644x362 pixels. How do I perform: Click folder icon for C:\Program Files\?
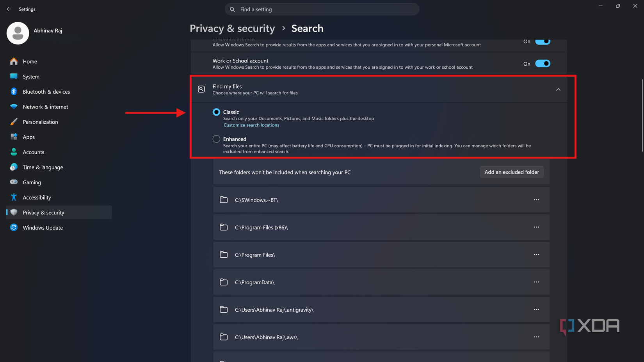pos(224,255)
